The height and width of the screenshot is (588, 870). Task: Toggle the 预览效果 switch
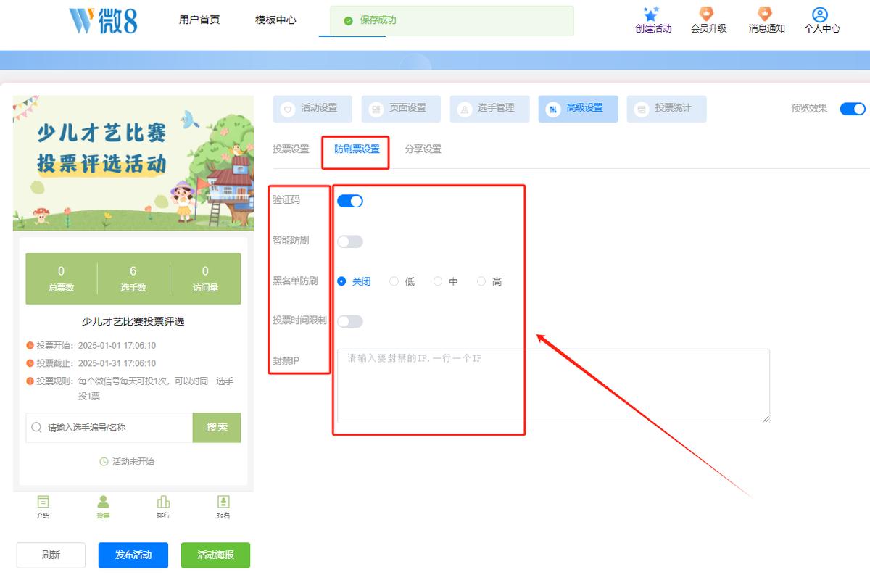click(853, 109)
